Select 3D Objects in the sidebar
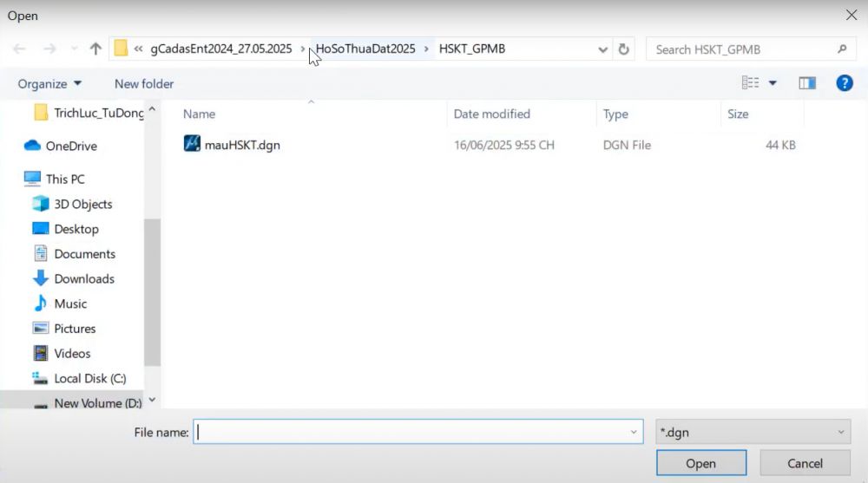Image resolution: width=868 pixels, height=483 pixels. (x=82, y=204)
